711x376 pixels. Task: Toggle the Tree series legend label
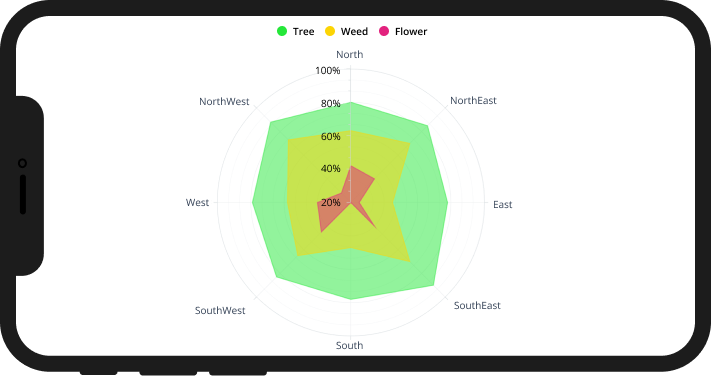(x=303, y=31)
